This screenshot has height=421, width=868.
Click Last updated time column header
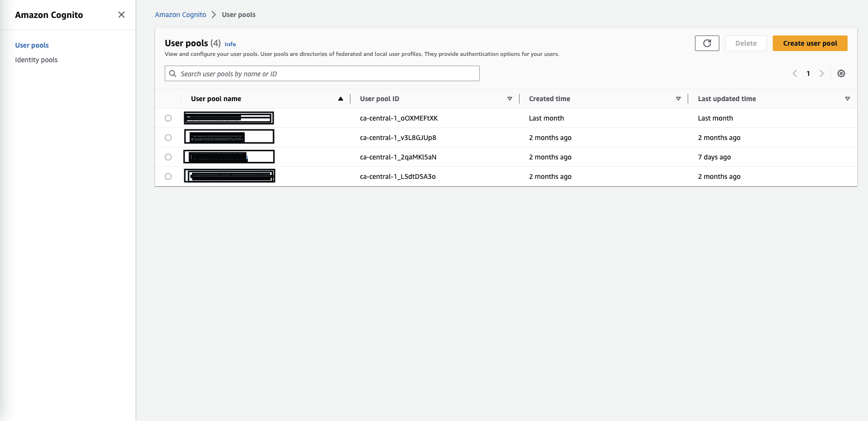(727, 99)
